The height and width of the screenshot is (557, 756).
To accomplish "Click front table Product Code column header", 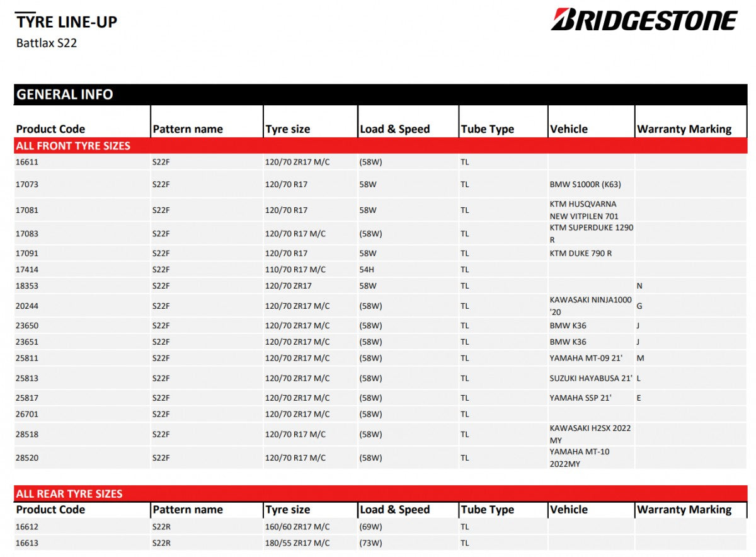I will 50,129.
